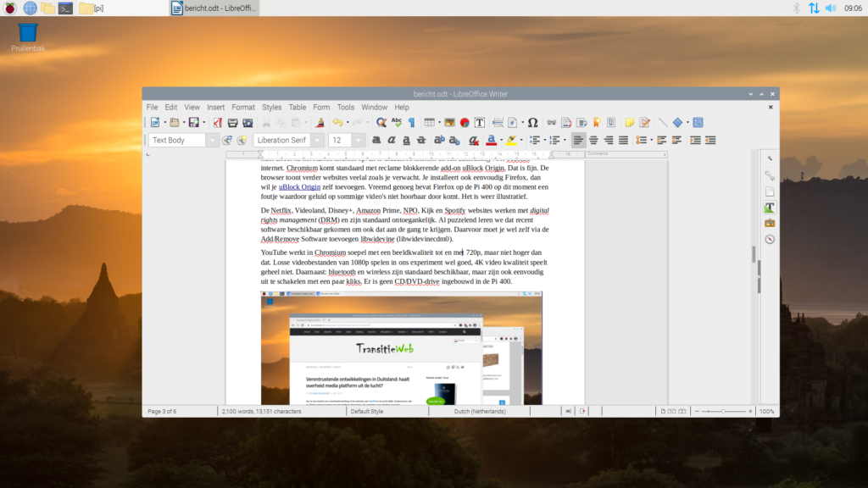This screenshot has width=868, height=488.
Task: Create new style from selection
Action: 242,140
